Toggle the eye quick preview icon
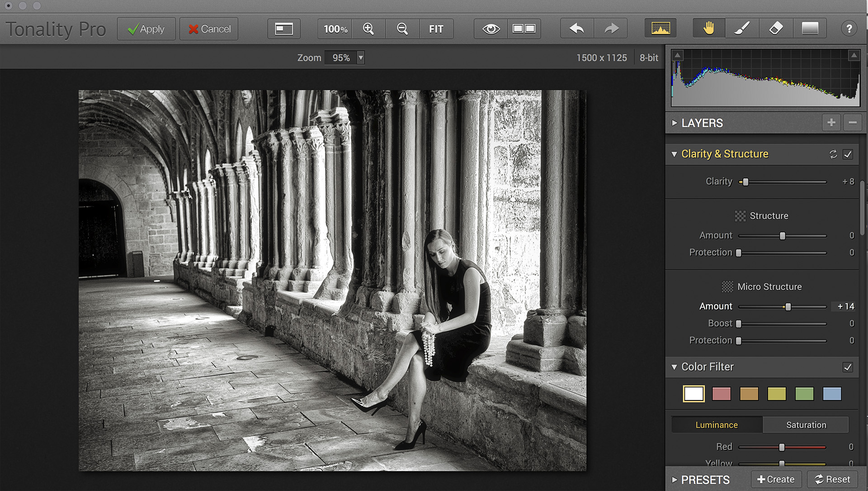This screenshot has height=491, width=868. [x=491, y=29]
